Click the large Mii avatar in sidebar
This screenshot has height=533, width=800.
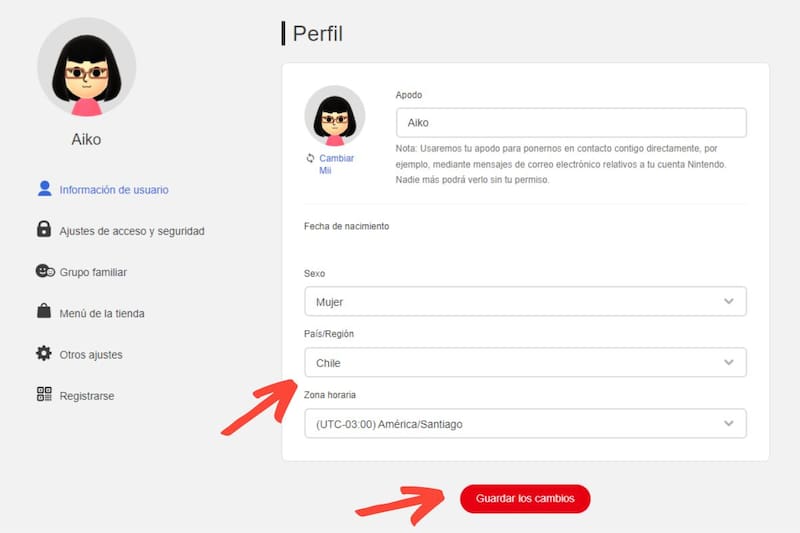(x=86, y=67)
